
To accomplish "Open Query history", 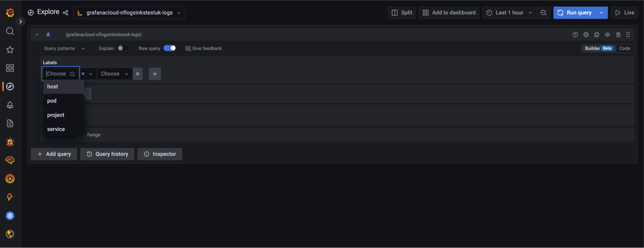I will tap(107, 154).
